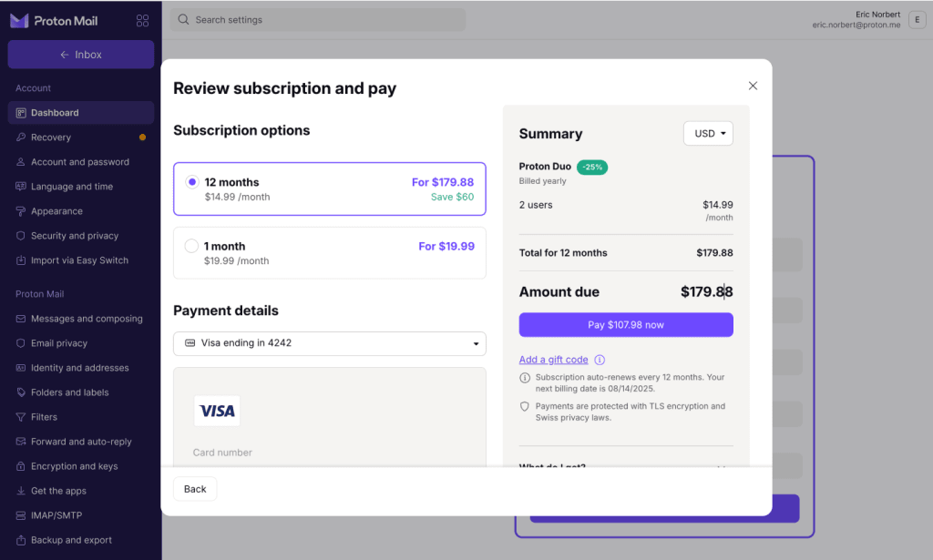Click the For $19.99 price

[x=446, y=246]
